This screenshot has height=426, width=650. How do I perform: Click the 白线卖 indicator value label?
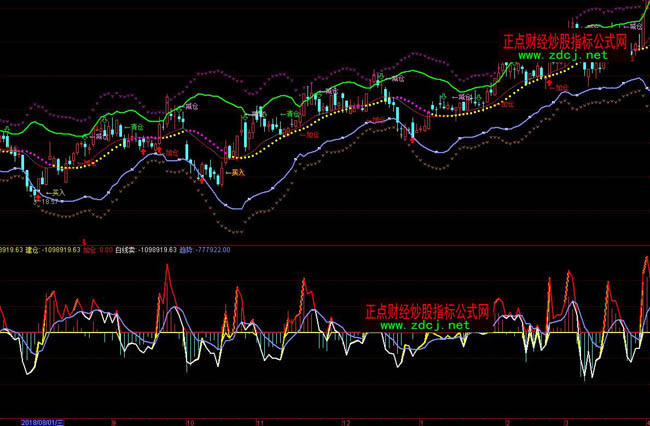125,249
